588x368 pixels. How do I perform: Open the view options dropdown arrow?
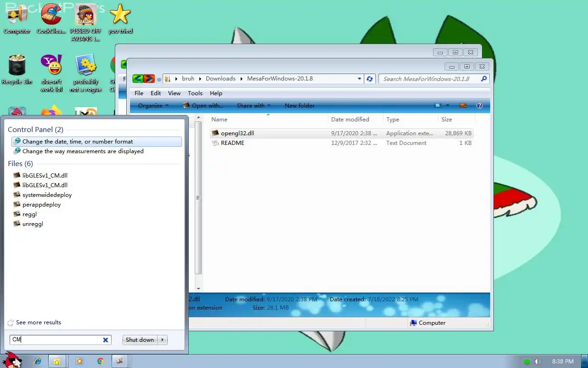click(447, 105)
